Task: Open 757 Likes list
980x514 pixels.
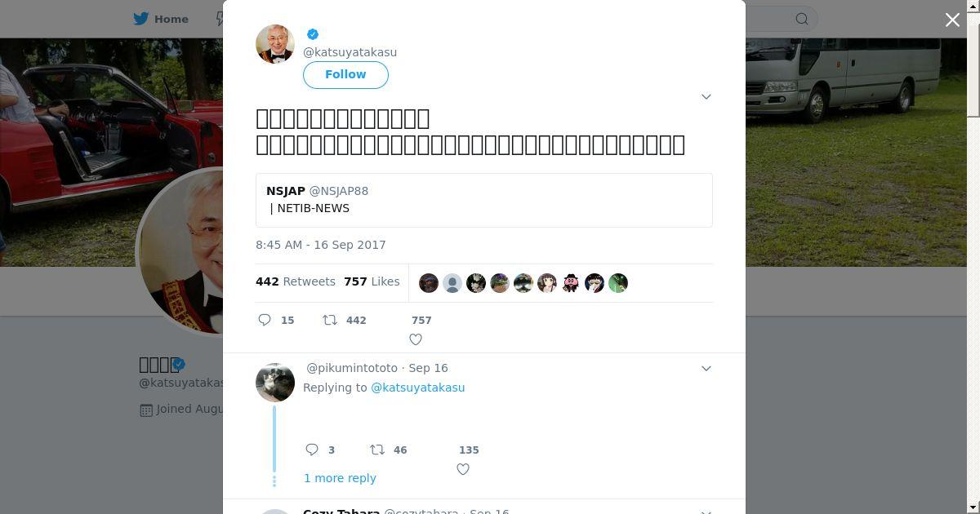Action: [x=372, y=281]
